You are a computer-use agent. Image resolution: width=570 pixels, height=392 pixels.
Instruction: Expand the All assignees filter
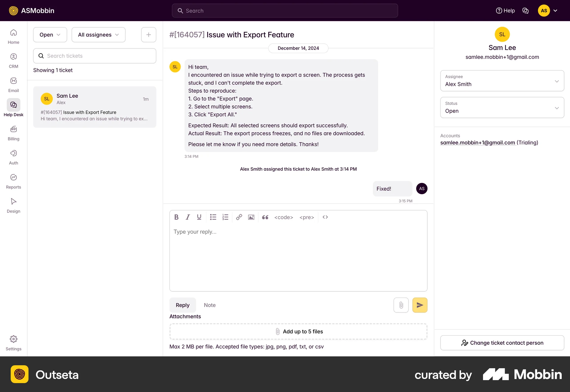pos(98,34)
